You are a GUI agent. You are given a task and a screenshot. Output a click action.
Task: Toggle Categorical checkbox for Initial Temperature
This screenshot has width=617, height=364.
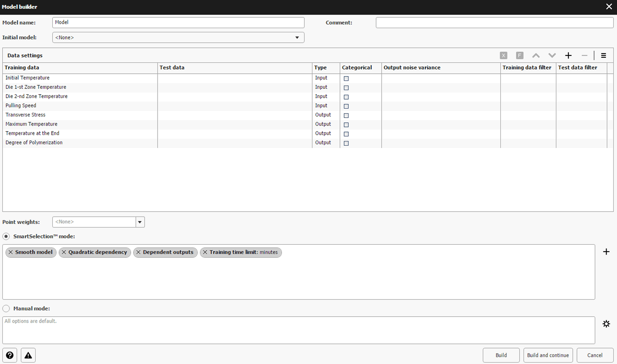tap(346, 78)
